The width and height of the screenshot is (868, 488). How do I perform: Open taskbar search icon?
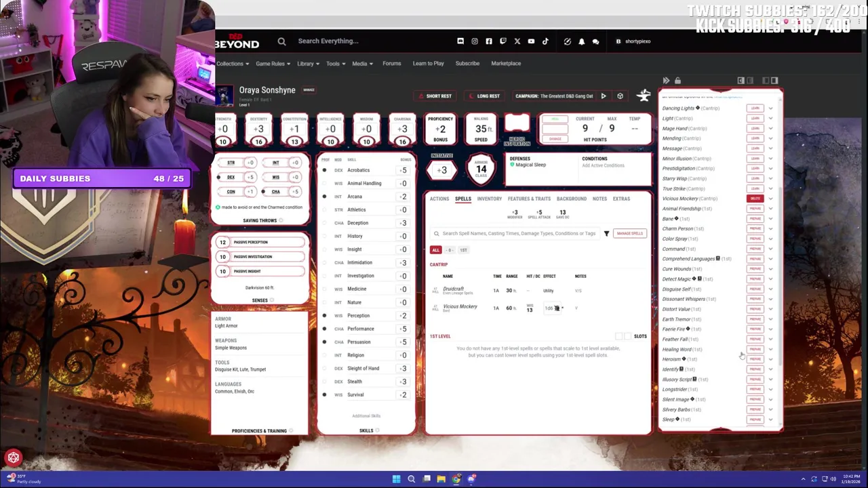(411, 479)
